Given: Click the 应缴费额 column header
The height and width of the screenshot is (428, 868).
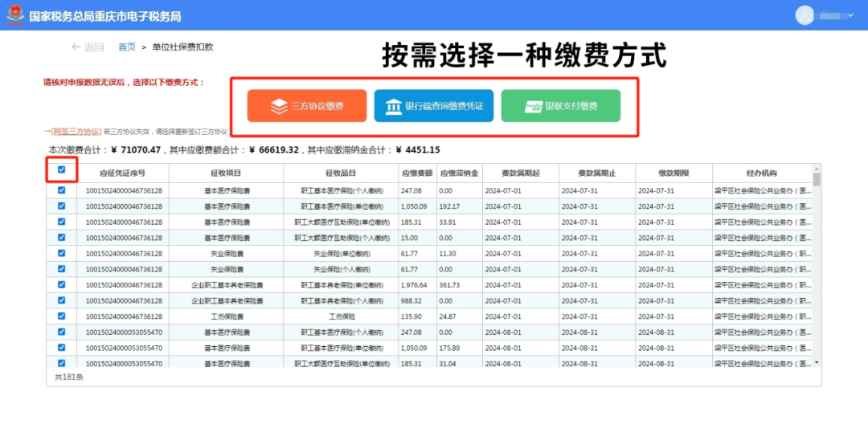Looking at the screenshot, I should (417, 173).
